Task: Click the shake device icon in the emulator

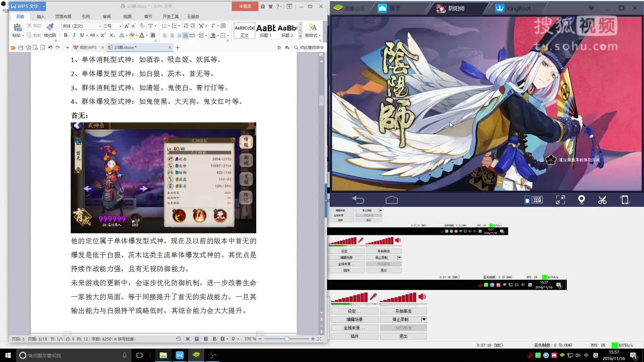Action: click(625, 200)
